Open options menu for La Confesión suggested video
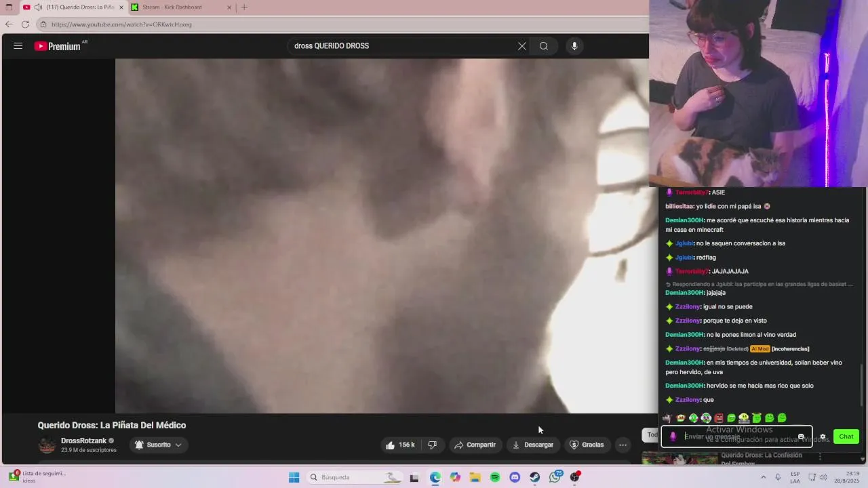Image resolution: width=868 pixels, height=488 pixels. 820,457
